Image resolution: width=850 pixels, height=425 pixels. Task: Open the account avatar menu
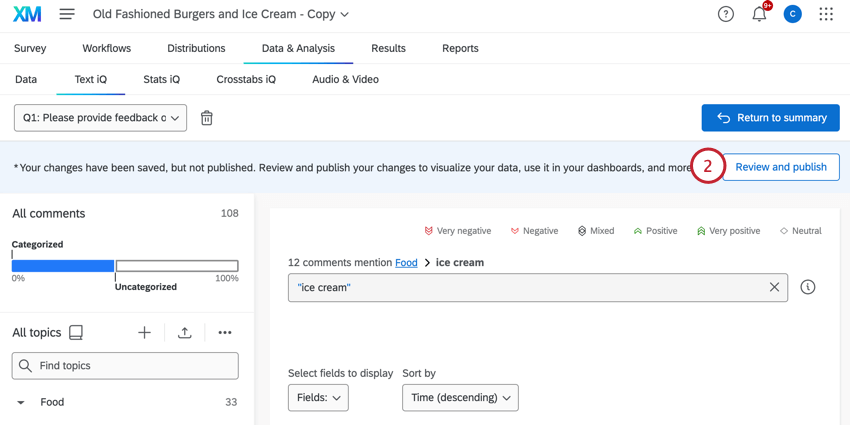[792, 14]
